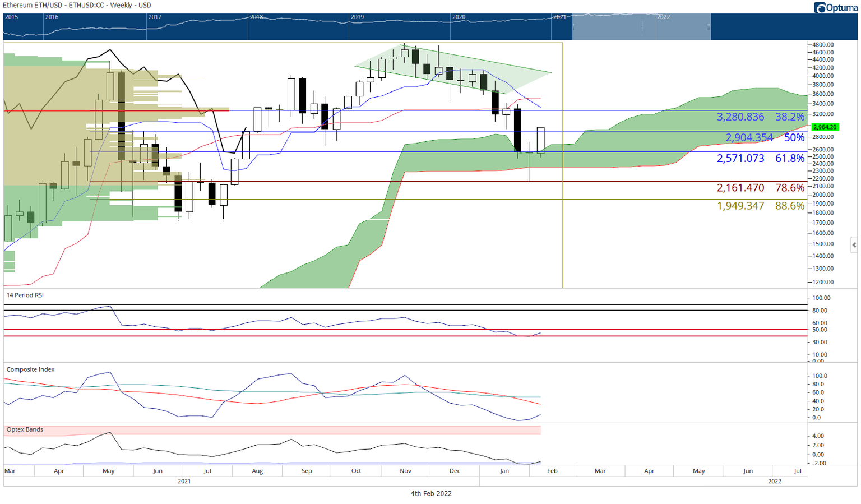This screenshot has width=861, height=504.
Task: Grab the right handle of the overview range
Action: coord(710,27)
